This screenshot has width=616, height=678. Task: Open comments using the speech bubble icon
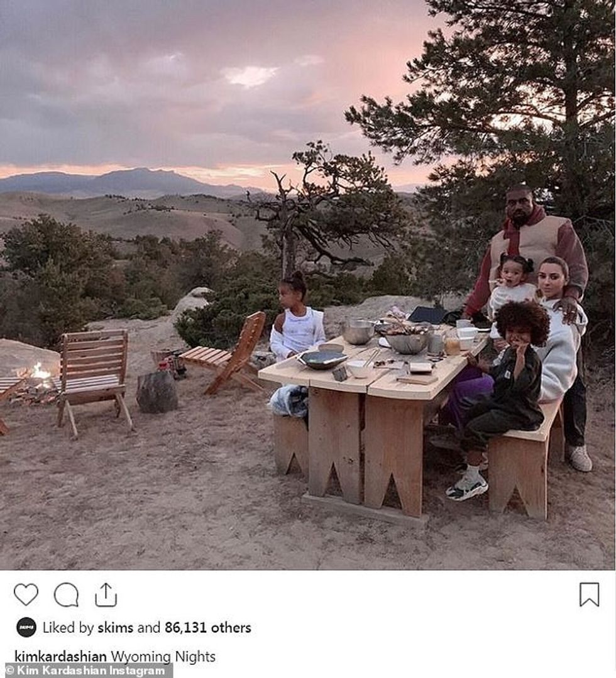tap(66, 595)
